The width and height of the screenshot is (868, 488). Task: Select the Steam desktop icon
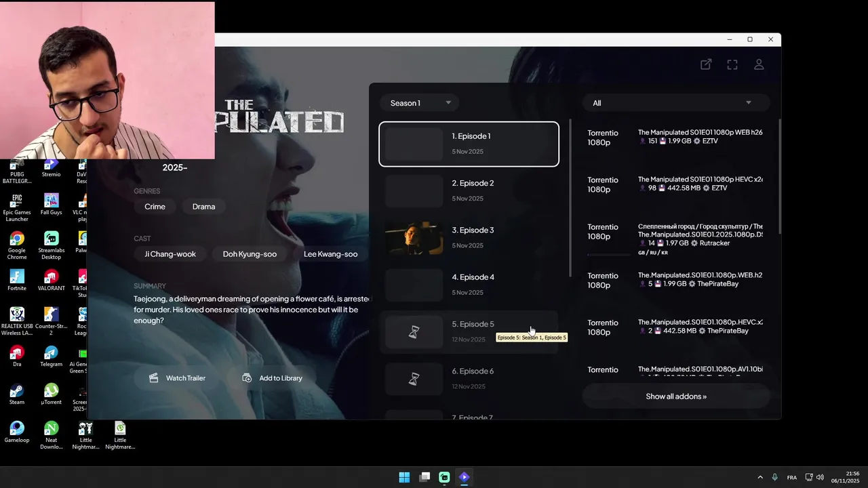coord(17,394)
